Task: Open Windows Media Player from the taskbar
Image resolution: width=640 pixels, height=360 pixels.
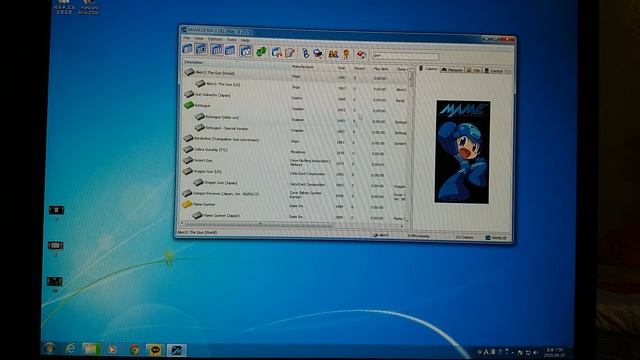Action: (x=112, y=350)
